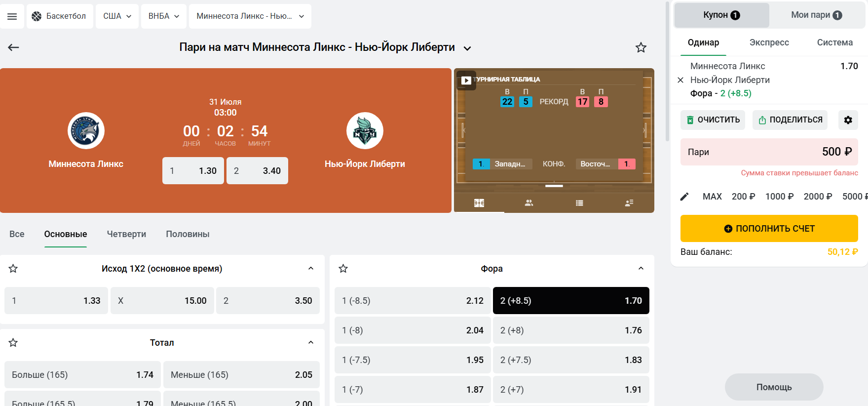Select handicap 1 (-7.5) at 1.95
868x406 pixels.
pyautogui.click(x=413, y=360)
